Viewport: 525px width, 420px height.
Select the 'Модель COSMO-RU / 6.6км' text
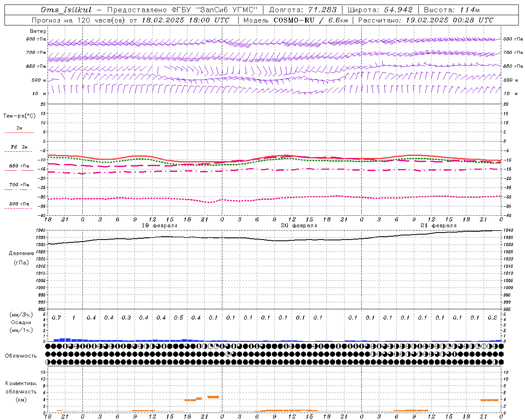point(295,20)
